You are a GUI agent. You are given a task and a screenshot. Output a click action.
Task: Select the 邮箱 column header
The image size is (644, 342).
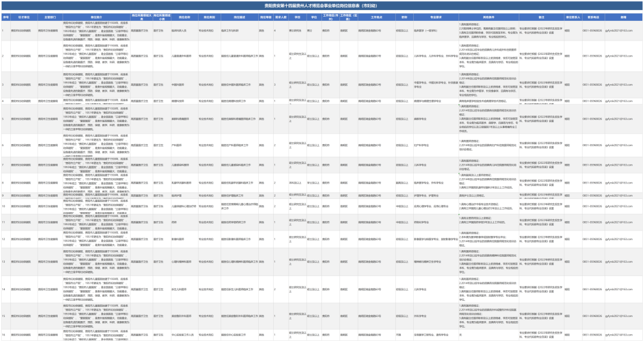(x=624, y=17)
